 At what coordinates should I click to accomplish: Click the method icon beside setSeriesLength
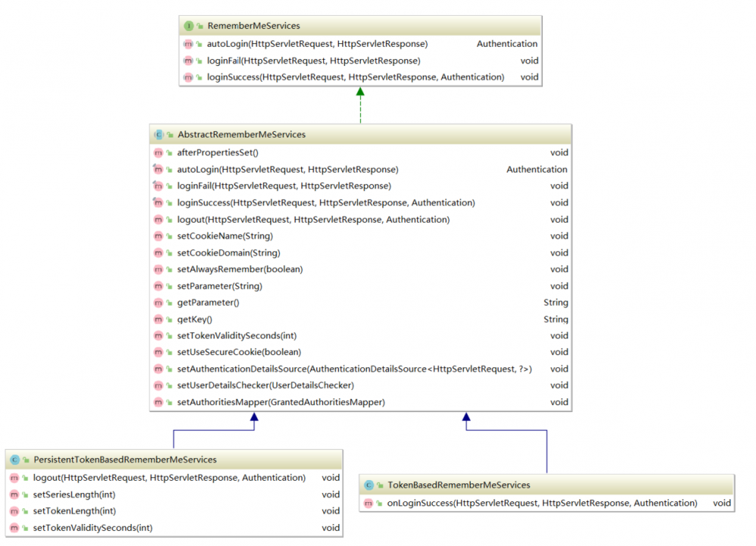pos(15,494)
